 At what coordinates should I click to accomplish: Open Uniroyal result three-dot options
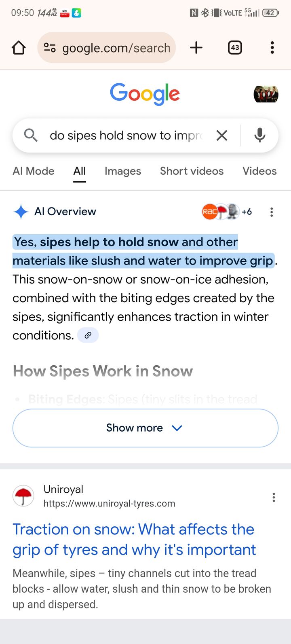pos(274,497)
